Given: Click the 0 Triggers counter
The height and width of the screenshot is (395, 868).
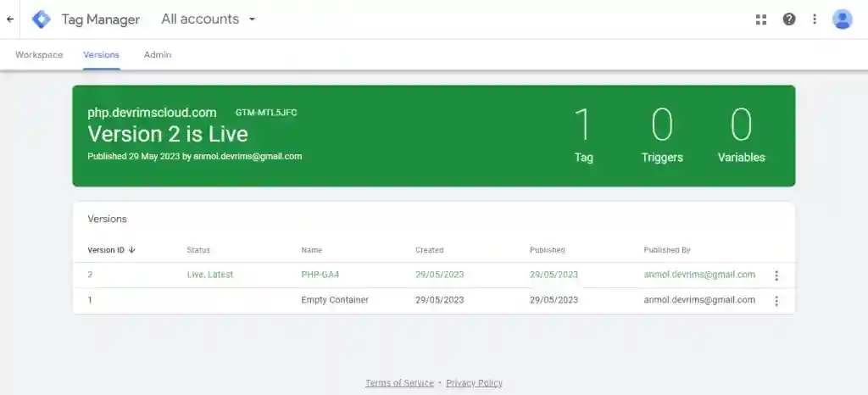Looking at the screenshot, I should click(x=662, y=136).
